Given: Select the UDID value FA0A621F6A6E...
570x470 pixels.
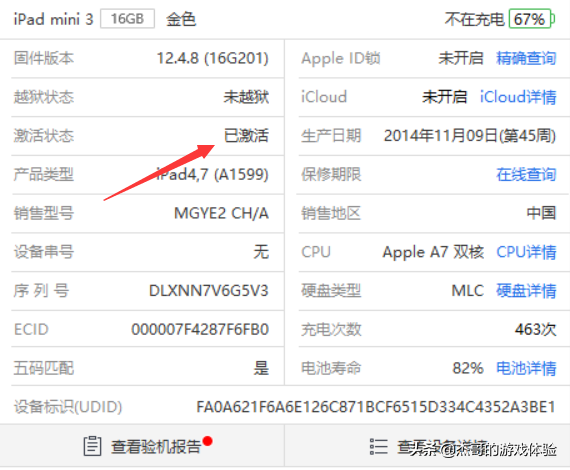Looking at the screenshot, I should pyautogui.click(x=376, y=407).
